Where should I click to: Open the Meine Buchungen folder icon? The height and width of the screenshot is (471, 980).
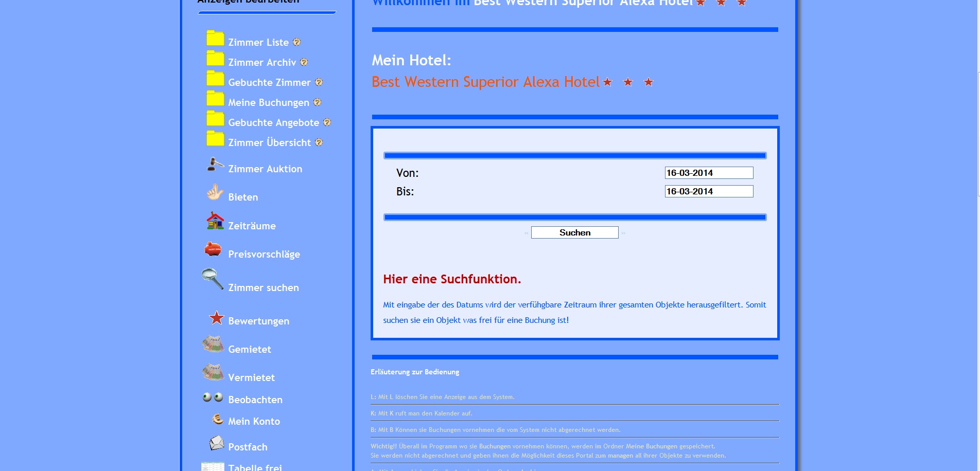point(215,98)
